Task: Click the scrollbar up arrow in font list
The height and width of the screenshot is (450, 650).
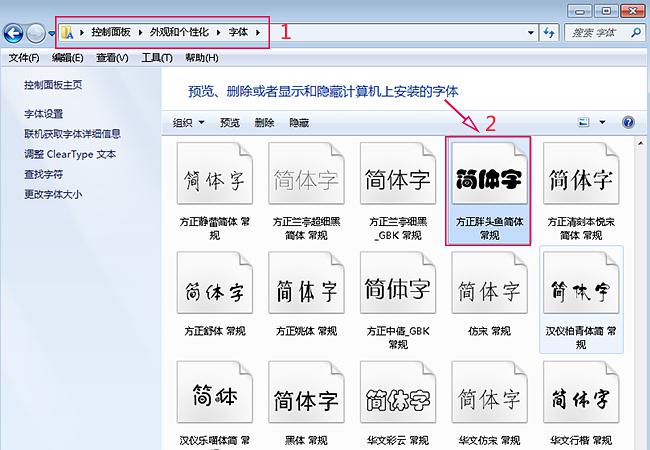Action: (x=641, y=144)
